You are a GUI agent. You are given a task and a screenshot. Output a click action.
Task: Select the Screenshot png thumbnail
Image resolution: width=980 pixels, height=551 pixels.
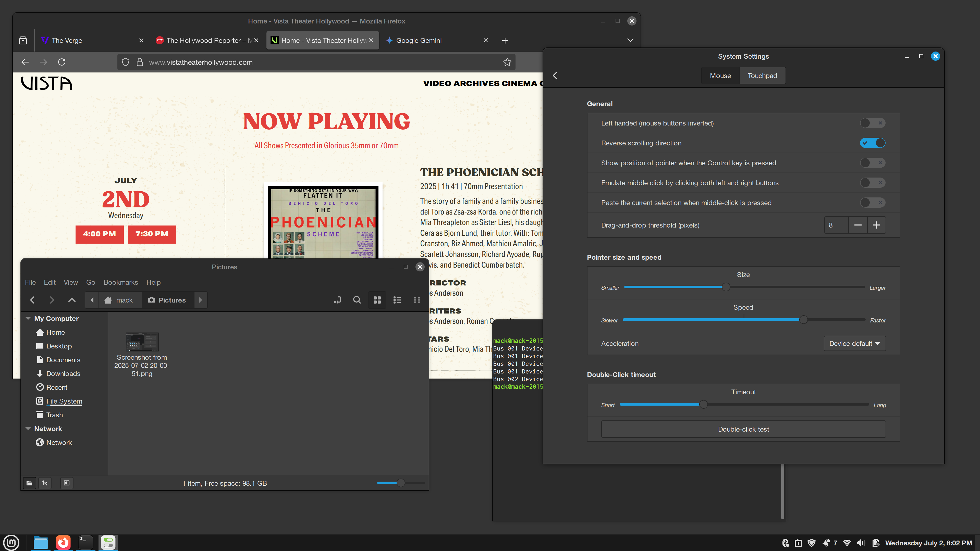[142, 342]
